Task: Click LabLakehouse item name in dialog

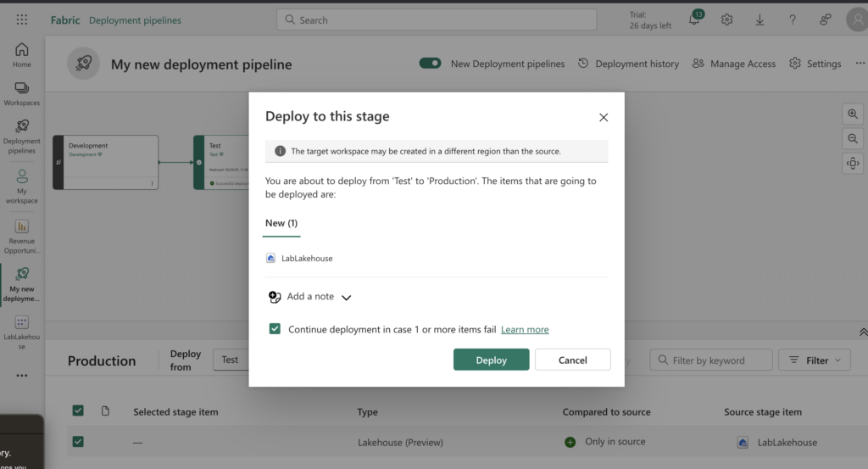Action: pyautogui.click(x=307, y=259)
